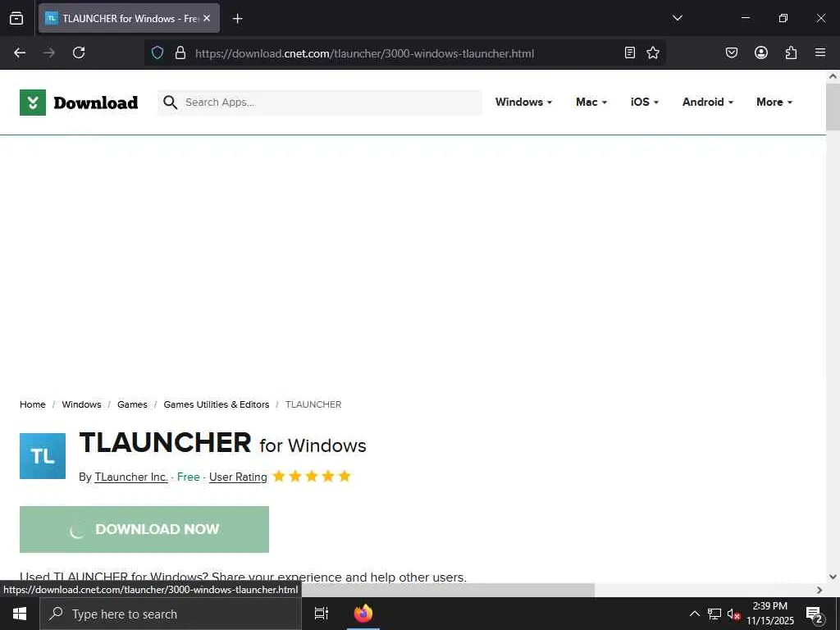Screen dimensions: 840x630
Task: Open User Rating link
Action: [238, 477]
